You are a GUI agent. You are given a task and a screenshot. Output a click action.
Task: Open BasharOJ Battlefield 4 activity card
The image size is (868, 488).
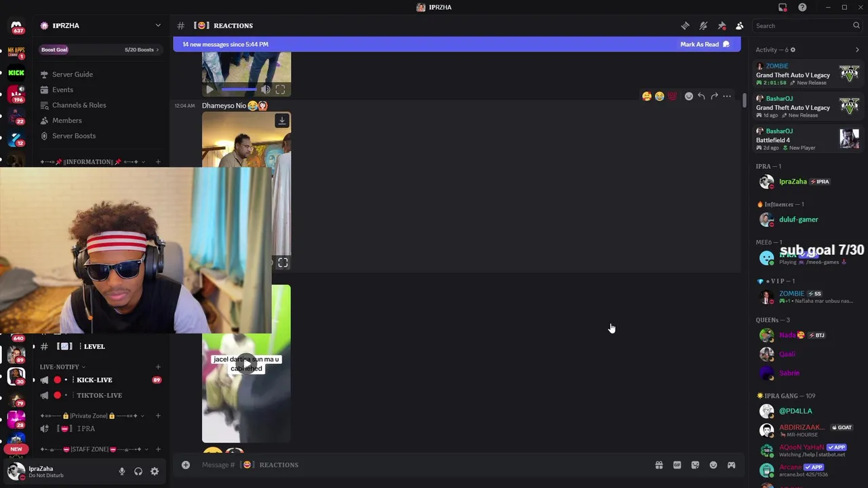click(x=807, y=139)
